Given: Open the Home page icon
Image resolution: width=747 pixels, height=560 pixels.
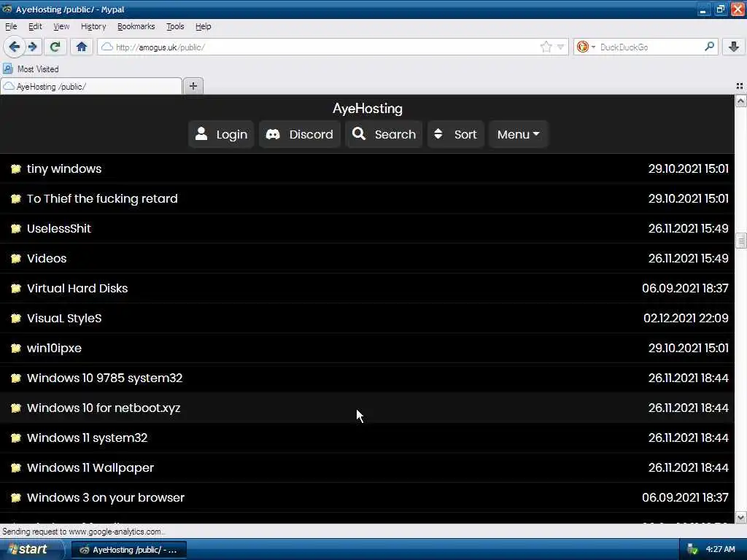Looking at the screenshot, I should (x=82, y=47).
